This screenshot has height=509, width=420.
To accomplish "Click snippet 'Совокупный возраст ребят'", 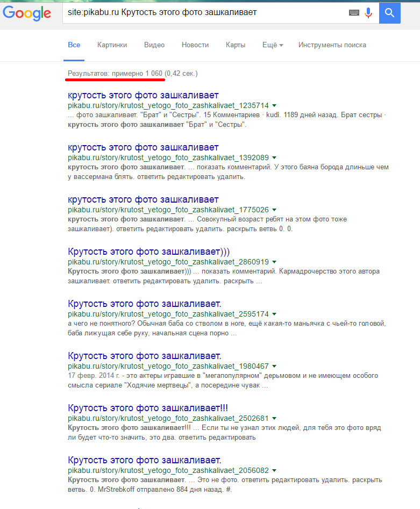I will pos(207,224).
